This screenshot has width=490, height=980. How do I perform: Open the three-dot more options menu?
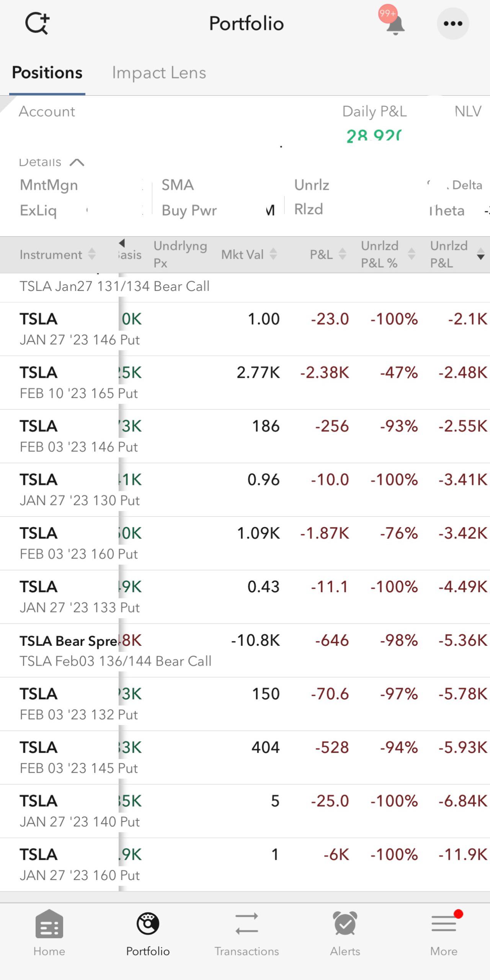coord(453,24)
